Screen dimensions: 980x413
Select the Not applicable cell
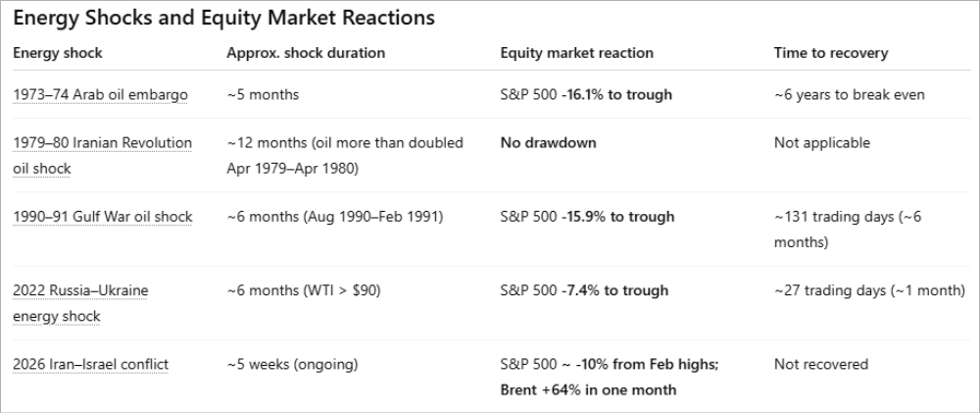pos(821,143)
